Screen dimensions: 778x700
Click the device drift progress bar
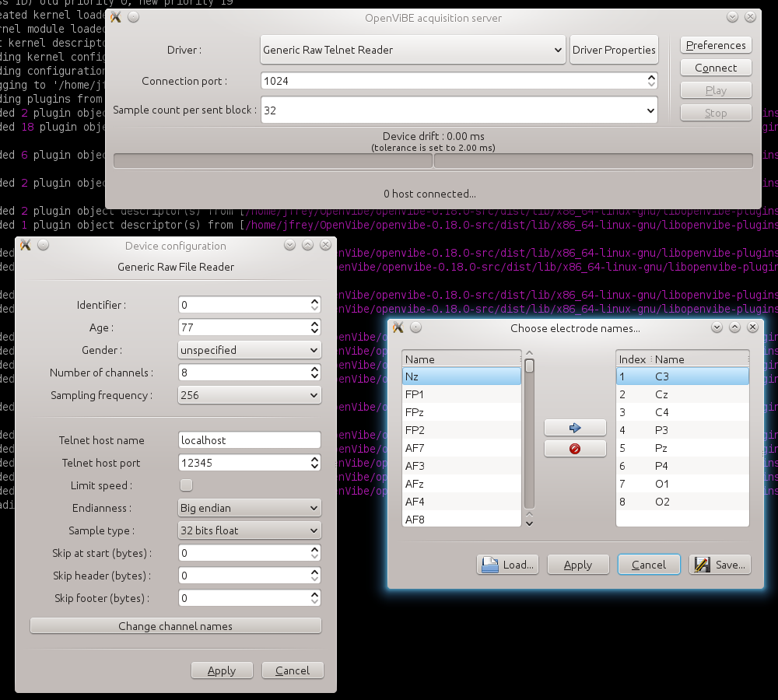coord(433,161)
